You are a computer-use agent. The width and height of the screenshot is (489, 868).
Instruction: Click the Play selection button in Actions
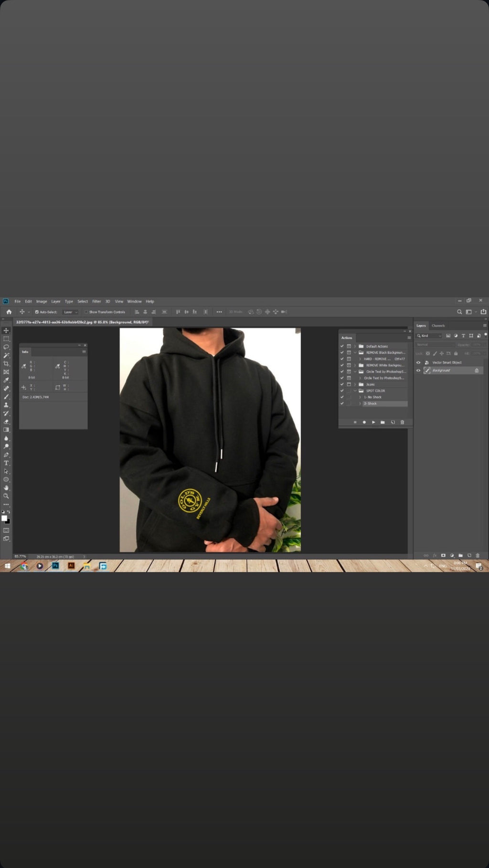click(373, 422)
